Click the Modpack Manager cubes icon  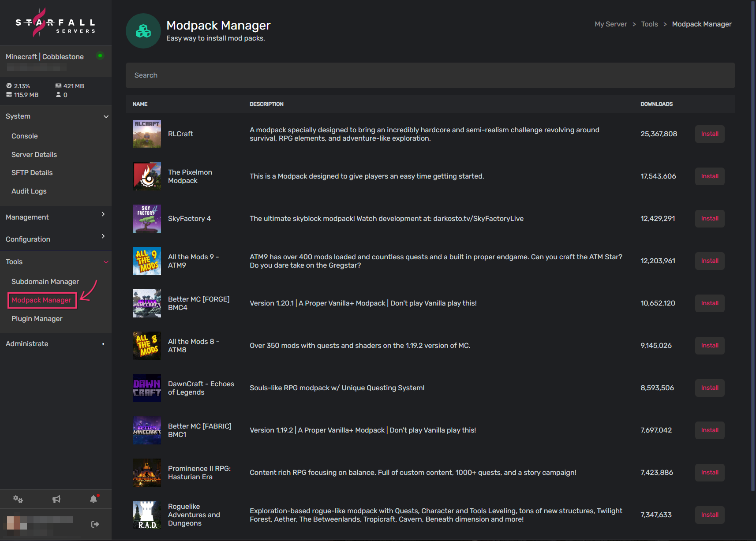[143, 31]
